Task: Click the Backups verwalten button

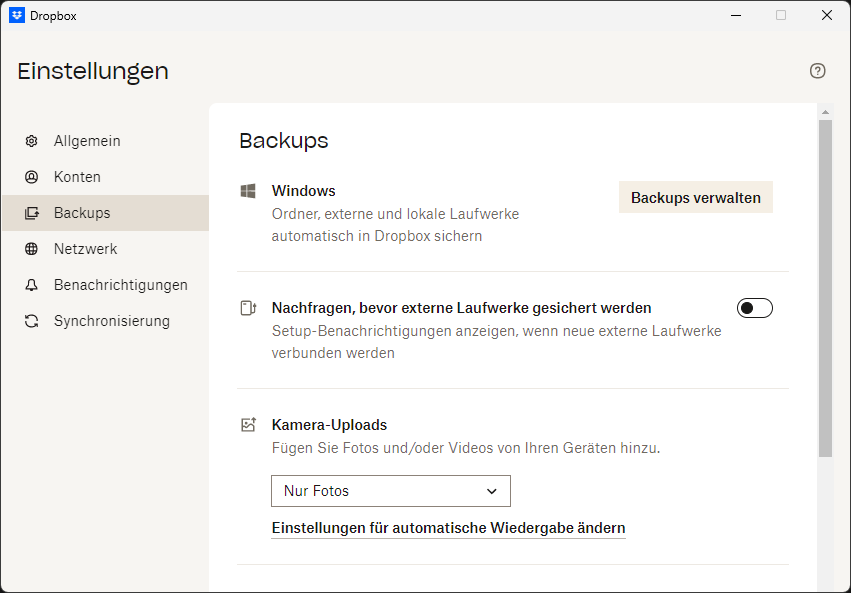Action: point(695,198)
